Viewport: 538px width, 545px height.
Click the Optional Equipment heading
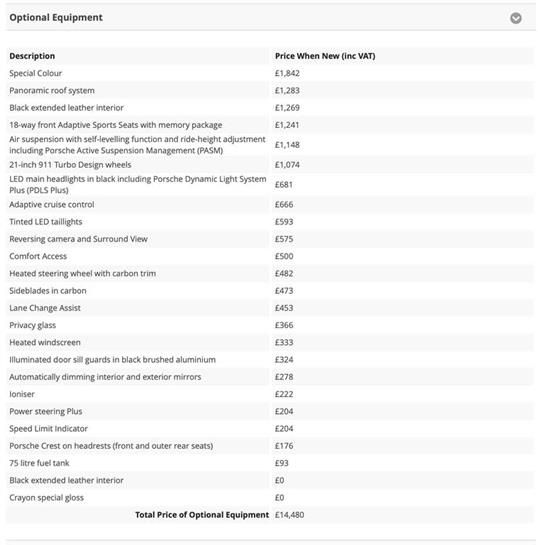pyautogui.click(x=56, y=17)
